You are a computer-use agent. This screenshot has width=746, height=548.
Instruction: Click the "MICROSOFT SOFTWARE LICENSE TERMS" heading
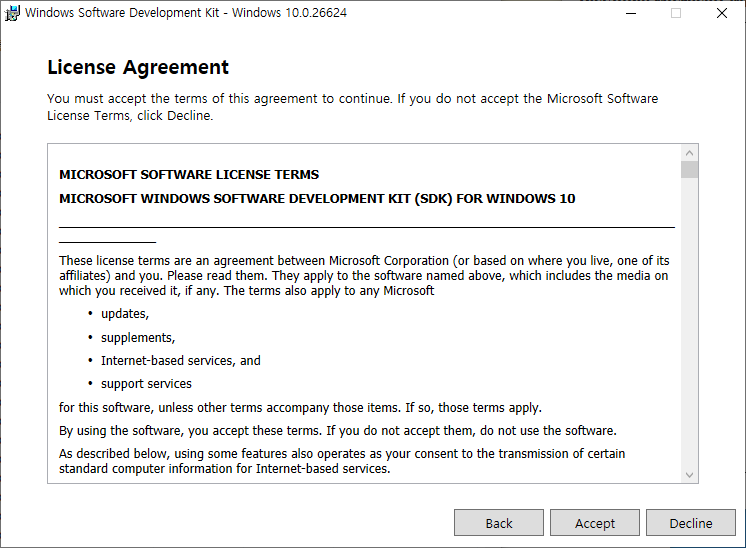pyautogui.click(x=189, y=174)
